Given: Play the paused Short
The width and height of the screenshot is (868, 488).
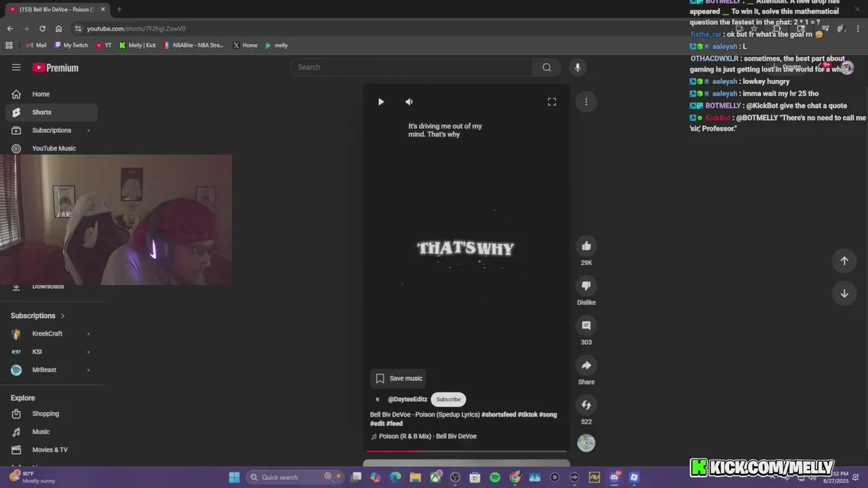Looking at the screenshot, I should 380,102.
